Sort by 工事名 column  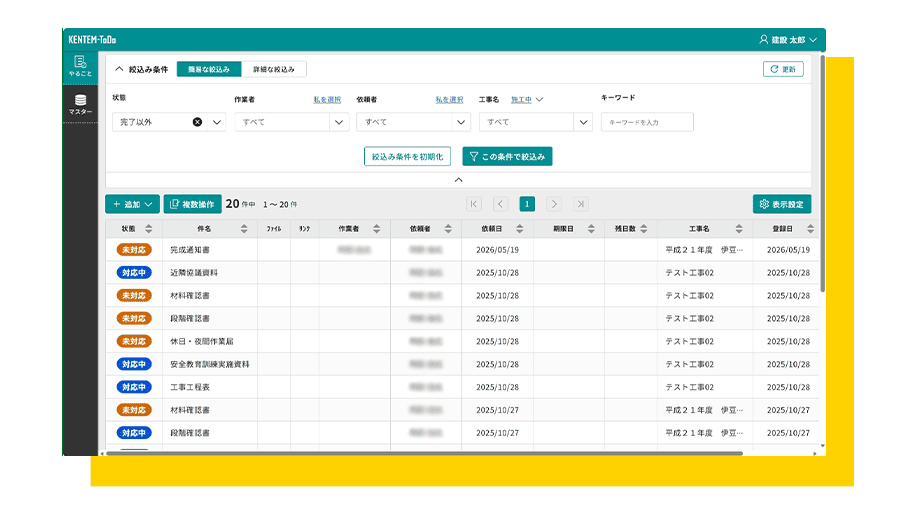coord(739,229)
